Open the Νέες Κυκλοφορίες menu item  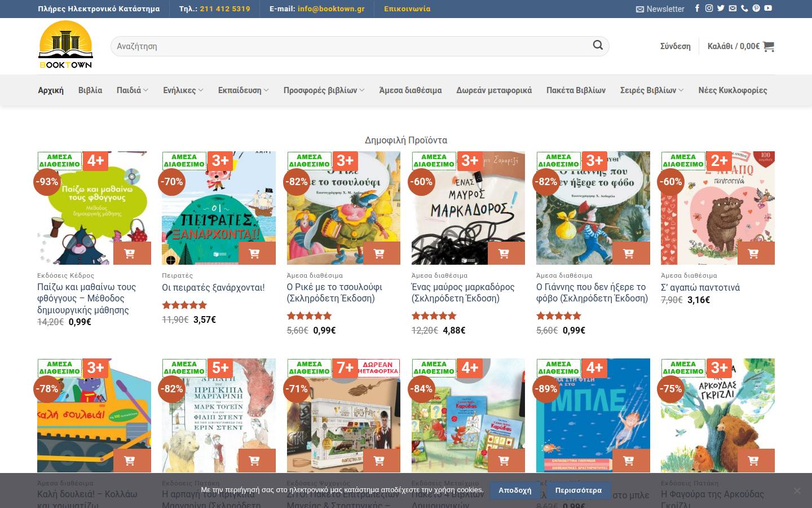tap(732, 90)
